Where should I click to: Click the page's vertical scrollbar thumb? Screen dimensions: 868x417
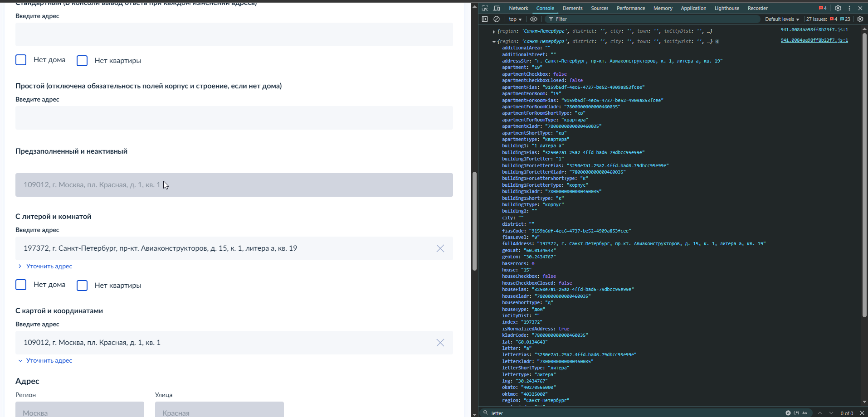(x=475, y=221)
